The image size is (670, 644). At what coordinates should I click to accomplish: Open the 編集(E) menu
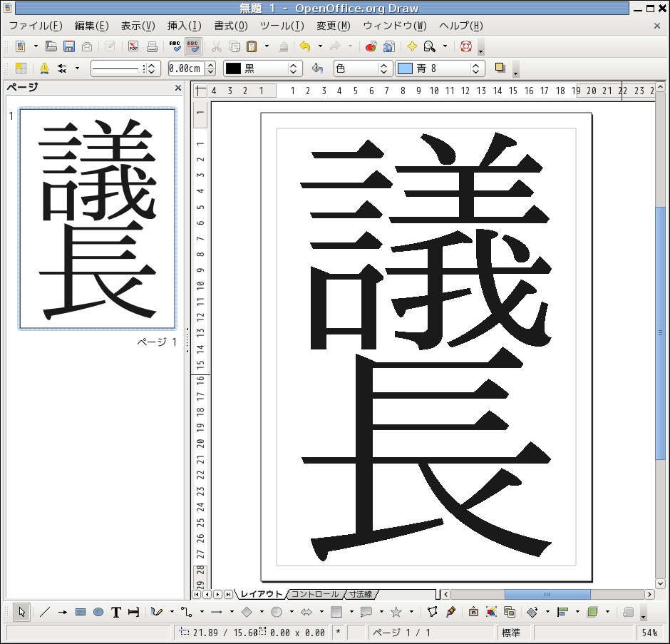tap(91, 26)
